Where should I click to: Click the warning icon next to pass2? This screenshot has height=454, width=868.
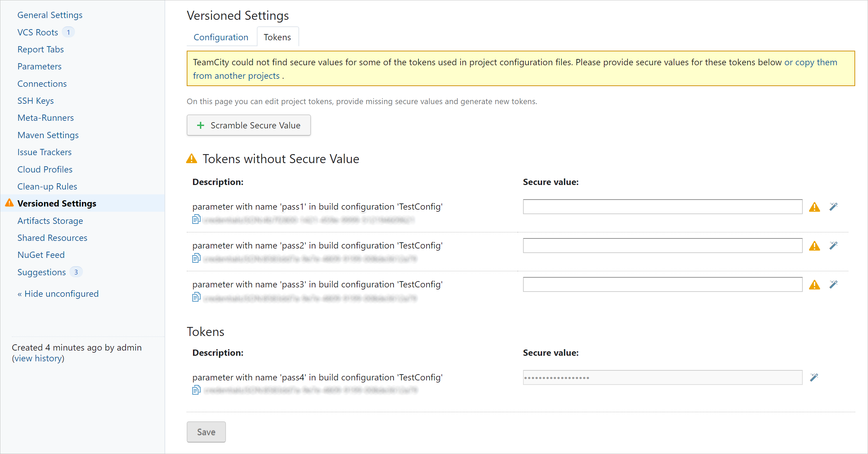pyautogui.click(x=815, y=245)
